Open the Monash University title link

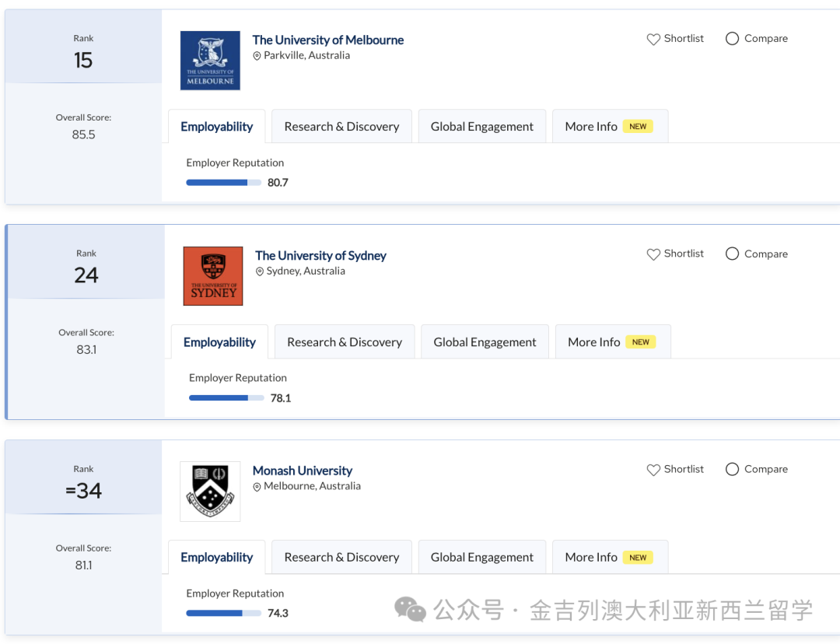[x=303, y=471]
